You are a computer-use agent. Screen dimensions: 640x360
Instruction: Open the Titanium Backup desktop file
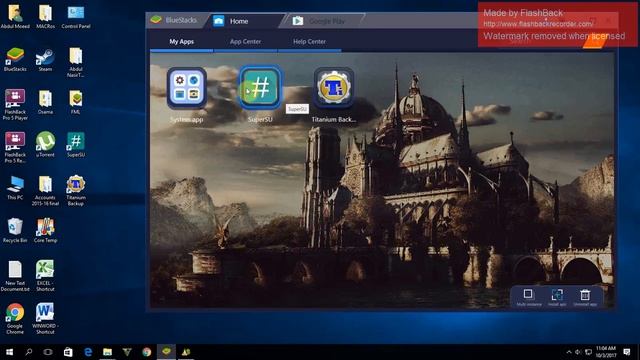pos(76,190)
